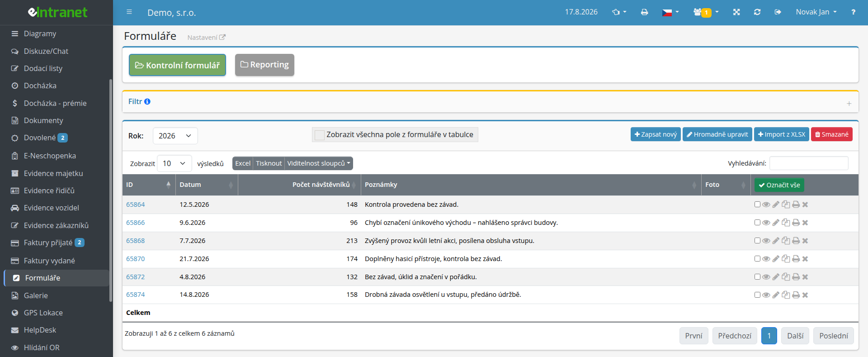Open Evidence vozidel in the sidebar

coord(51,208)
